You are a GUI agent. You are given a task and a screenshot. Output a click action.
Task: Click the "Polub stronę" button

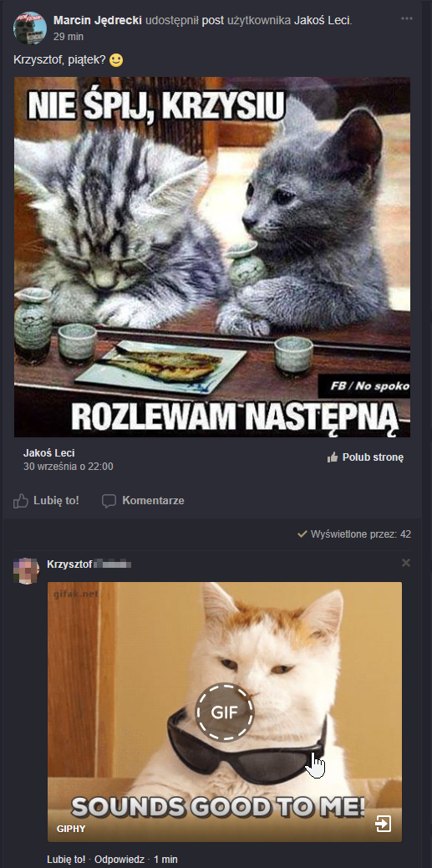coord(366,457)
